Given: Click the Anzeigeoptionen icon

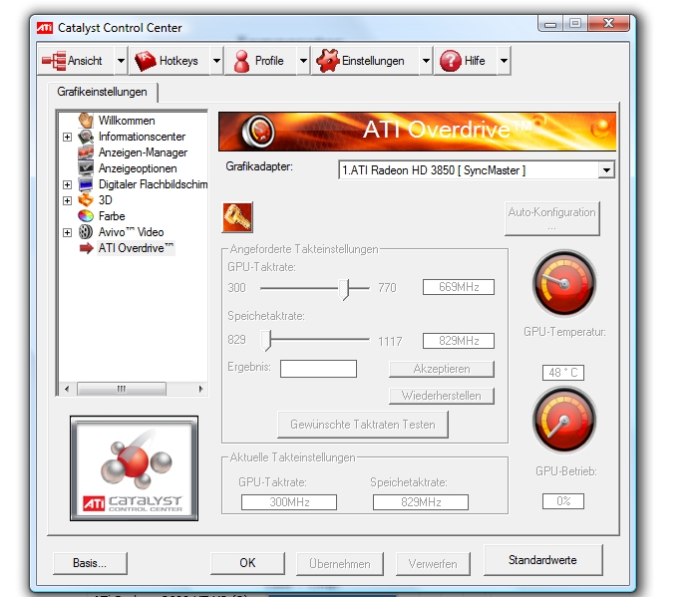Looking at the screenshot, I should point(86,168).
